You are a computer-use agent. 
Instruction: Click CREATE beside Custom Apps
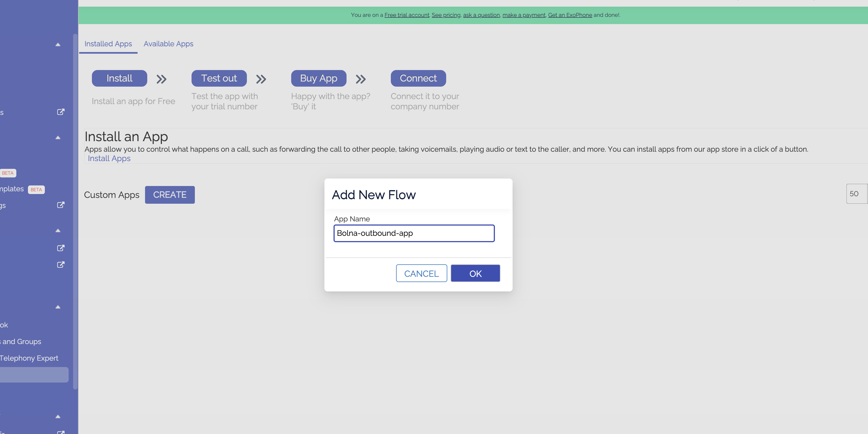[x=170, y=195]
